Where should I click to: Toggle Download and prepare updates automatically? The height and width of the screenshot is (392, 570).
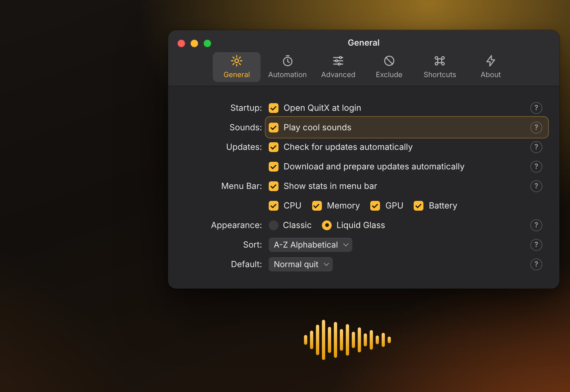(273, 166)
